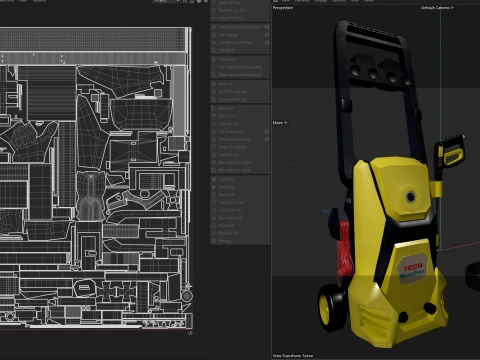Click the Tech Washer logo on the model

(413, 269)
